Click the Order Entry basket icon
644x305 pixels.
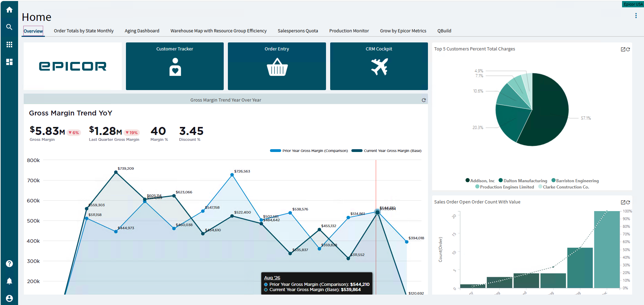pos(277,67)
